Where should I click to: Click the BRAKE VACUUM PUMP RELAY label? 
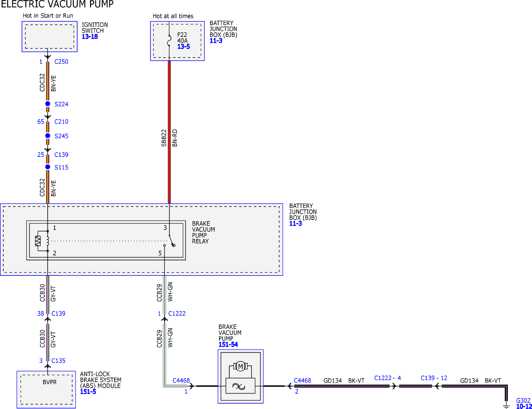tap(203, 232)
